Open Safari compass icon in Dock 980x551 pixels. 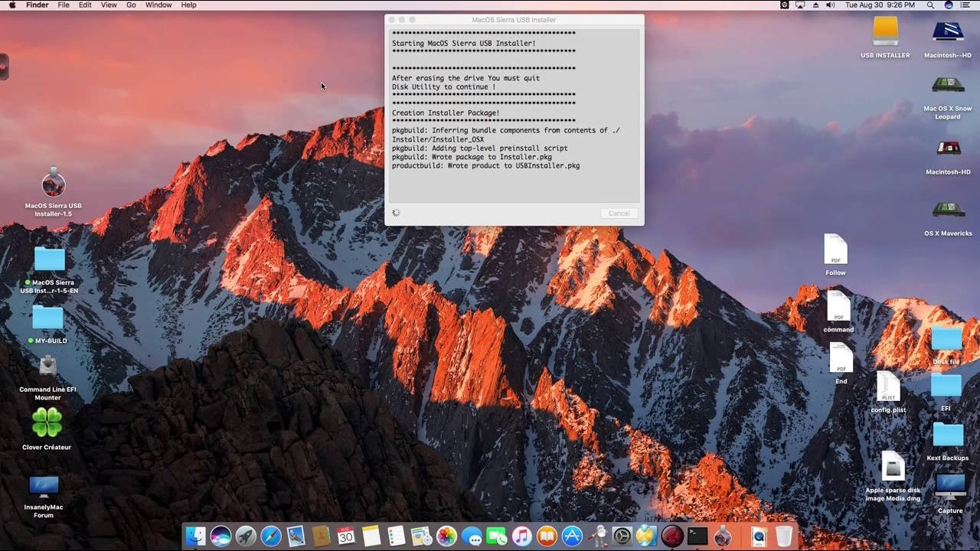tap(271, 536)
